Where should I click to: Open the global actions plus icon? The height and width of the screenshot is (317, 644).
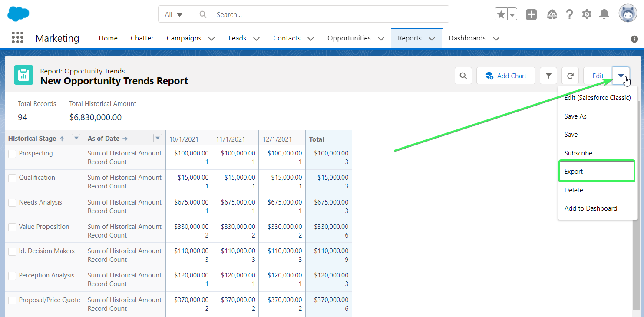(x=531, y=14)
